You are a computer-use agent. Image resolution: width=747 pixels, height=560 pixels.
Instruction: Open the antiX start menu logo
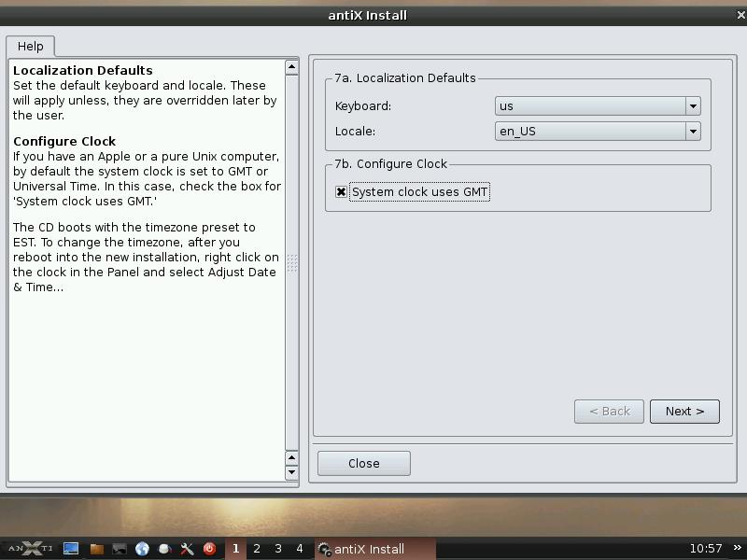(31, 549)
